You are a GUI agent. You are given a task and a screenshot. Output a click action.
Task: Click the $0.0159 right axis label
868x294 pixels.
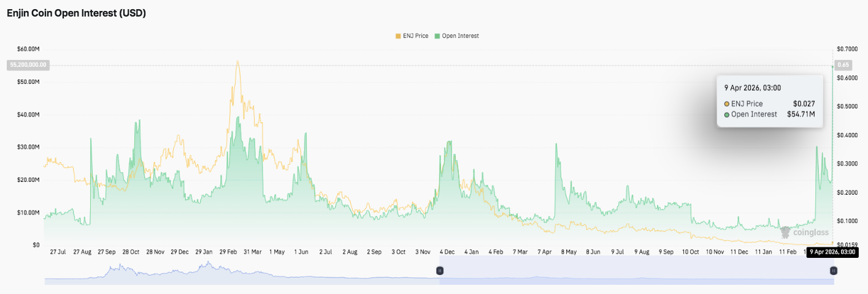pos(847,245)
